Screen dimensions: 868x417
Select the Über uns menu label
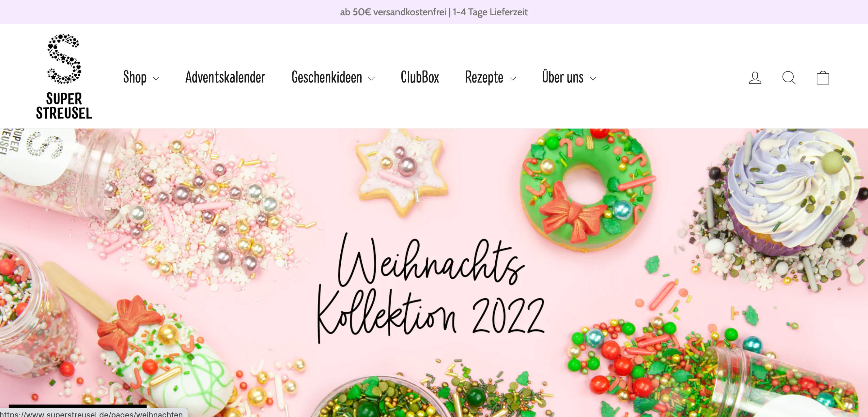tap(563, 77)
